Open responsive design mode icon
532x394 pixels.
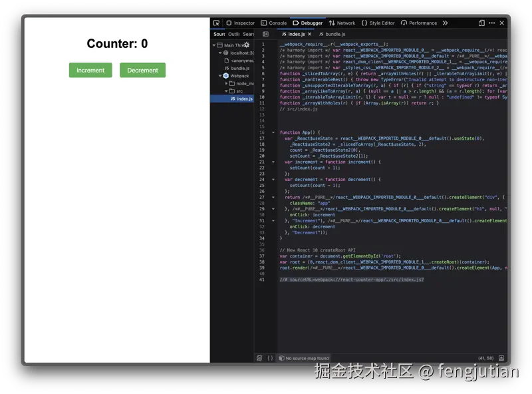[481, 23]
